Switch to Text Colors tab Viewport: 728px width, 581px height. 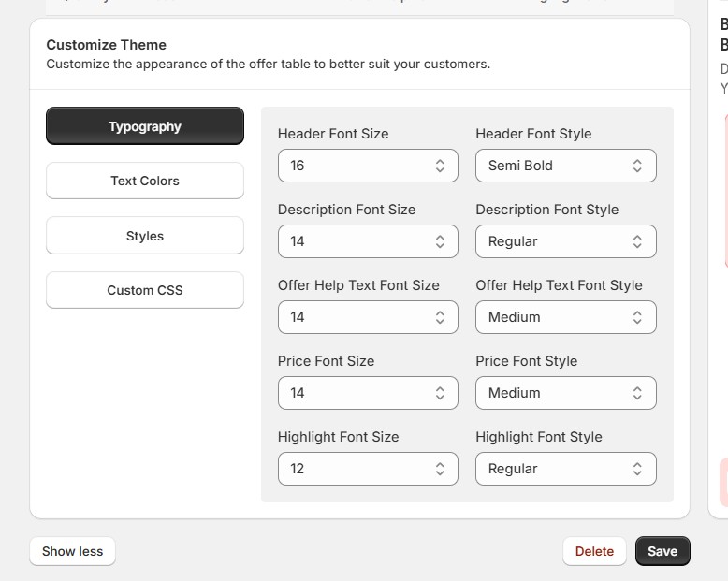click(x=145, y=181)
